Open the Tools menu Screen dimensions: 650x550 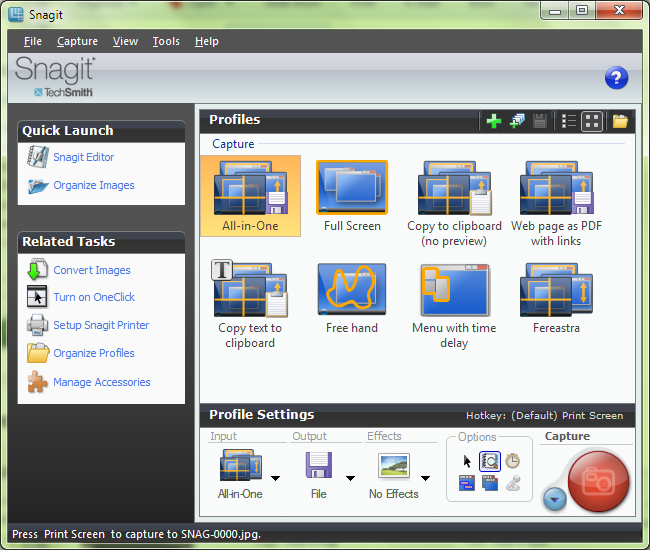coord(166,41)
